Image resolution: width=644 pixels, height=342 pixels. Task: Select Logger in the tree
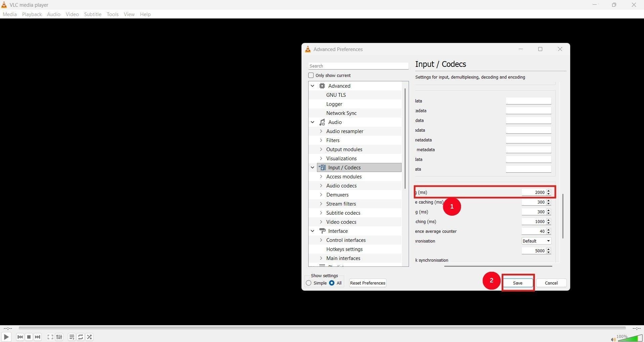pyautogui.click(x=334, y=104)
